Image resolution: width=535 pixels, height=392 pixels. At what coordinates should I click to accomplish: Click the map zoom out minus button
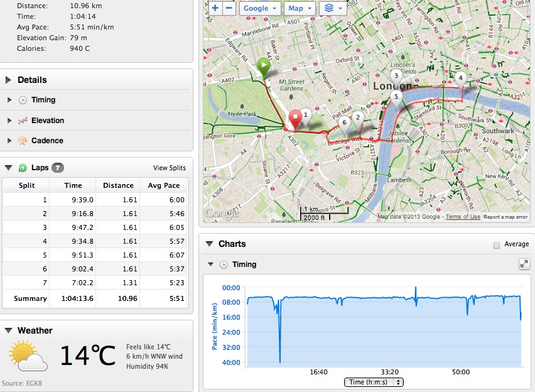[x=229, y=8]
